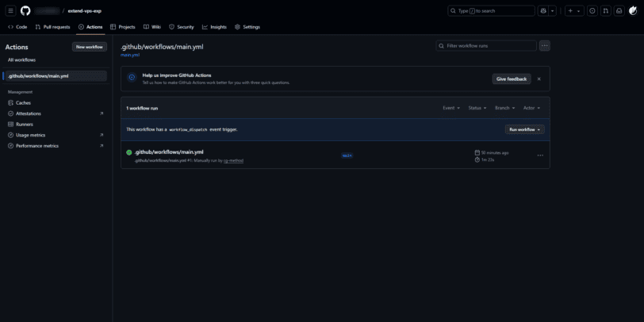Open the create new plus menu
This screenshot has height=322, width=644.
574,11
